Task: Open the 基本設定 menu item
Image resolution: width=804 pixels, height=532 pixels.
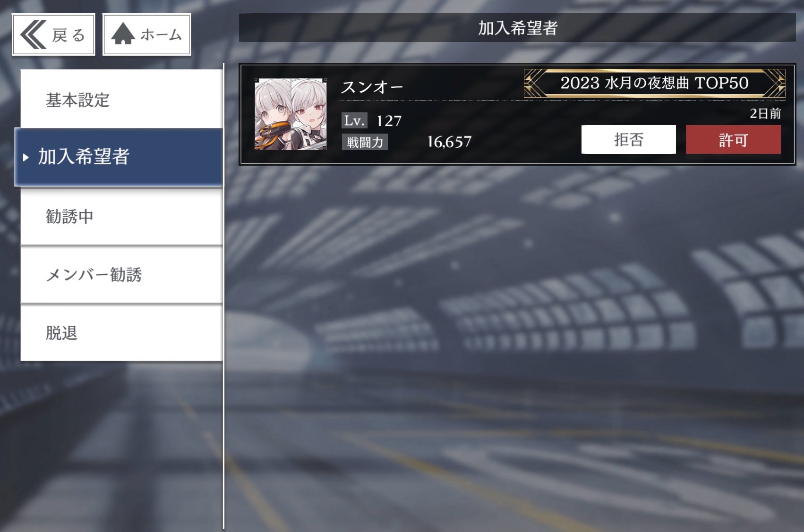Action: (121, 99)
